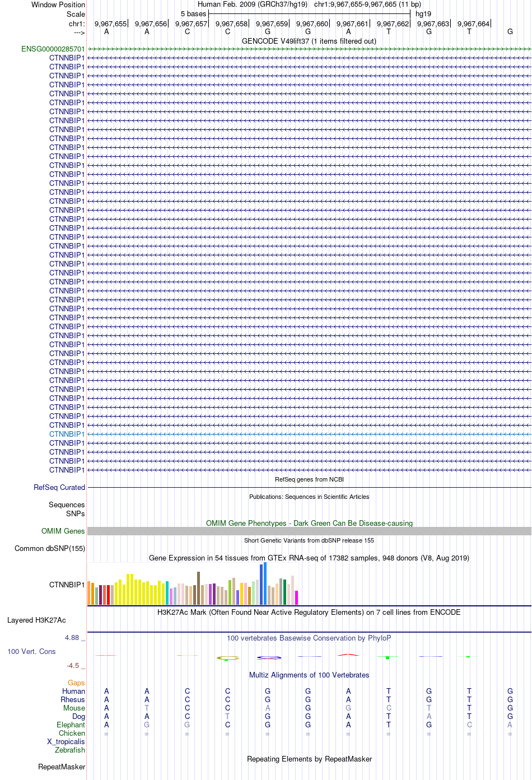Click the X_tropicalis alignment row label
Image resolution: width=532 pixels, height=780 pixels.
coord(66,741)
